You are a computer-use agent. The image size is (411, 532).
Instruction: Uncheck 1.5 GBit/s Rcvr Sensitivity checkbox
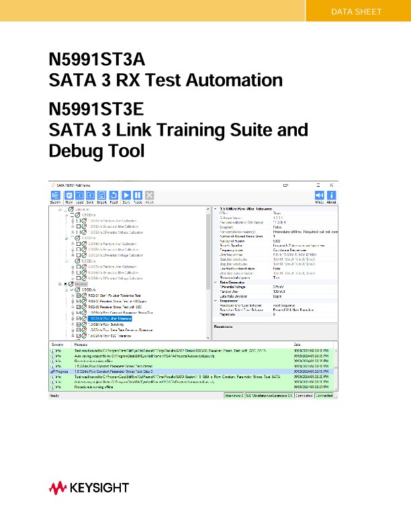(79, 324)
